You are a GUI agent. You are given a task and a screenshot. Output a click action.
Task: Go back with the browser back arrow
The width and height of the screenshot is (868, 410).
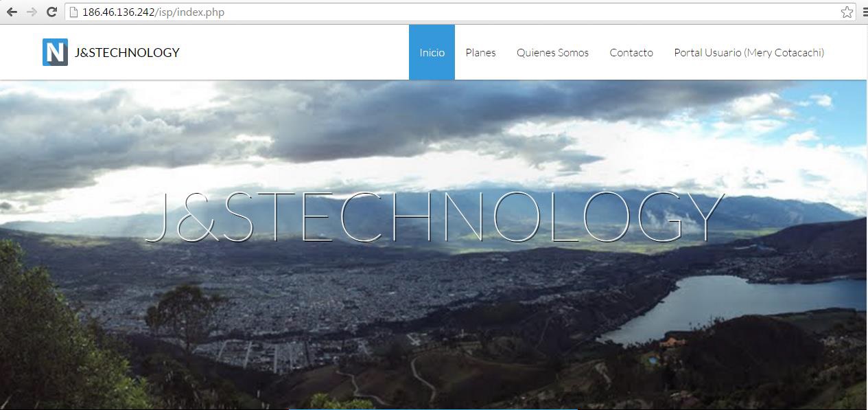[12, 12]
